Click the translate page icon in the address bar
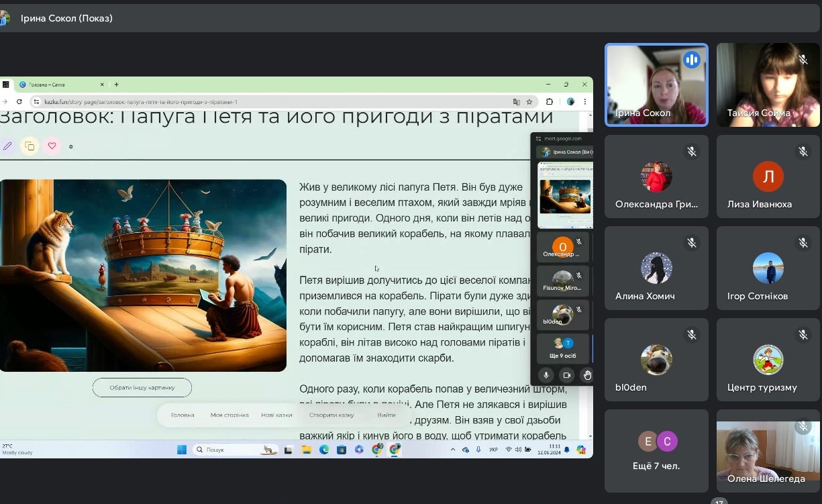 pyautogui.click(x=516, y=102)
